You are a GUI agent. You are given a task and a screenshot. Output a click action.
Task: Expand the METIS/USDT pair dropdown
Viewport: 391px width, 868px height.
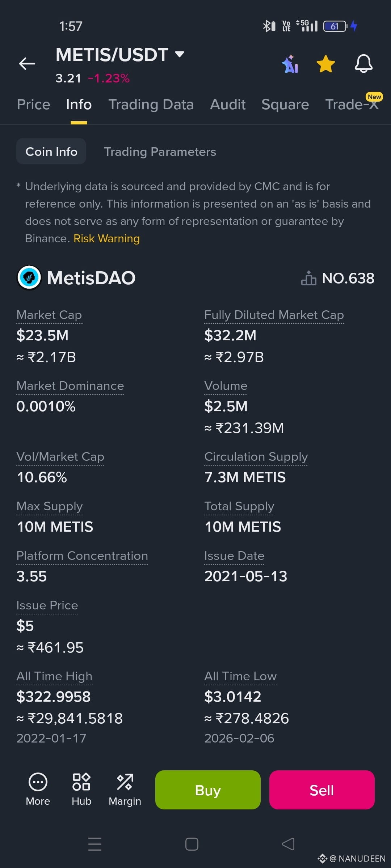180,55
